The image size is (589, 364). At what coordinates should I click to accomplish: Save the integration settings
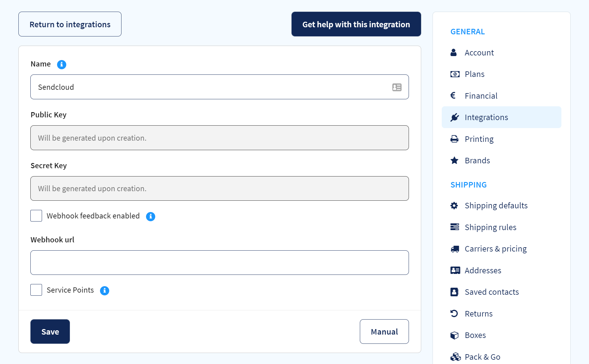[x=50, y=332]
